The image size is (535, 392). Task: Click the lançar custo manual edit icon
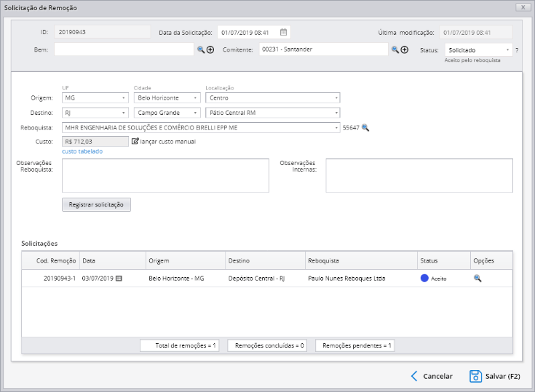coord(135,141)
